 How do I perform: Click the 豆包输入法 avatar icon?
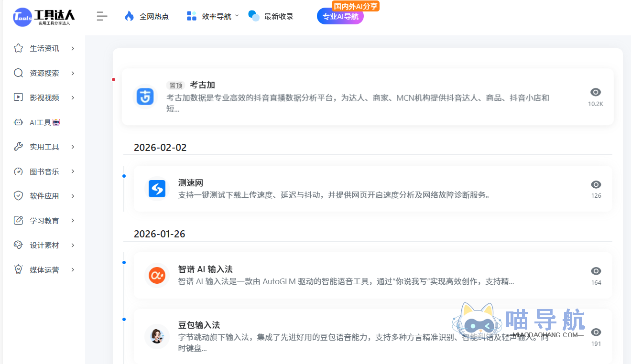click(x=157, y=336)
